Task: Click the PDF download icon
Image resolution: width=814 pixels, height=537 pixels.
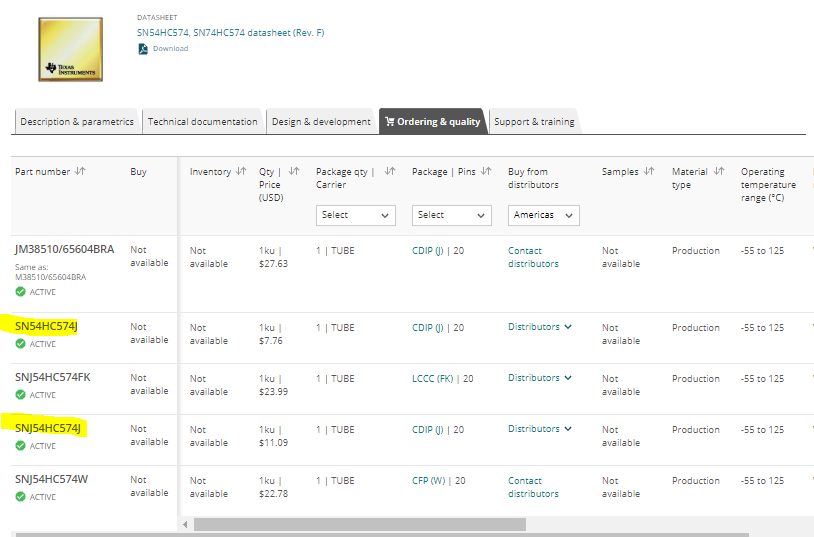Action: tap(143, 49)
